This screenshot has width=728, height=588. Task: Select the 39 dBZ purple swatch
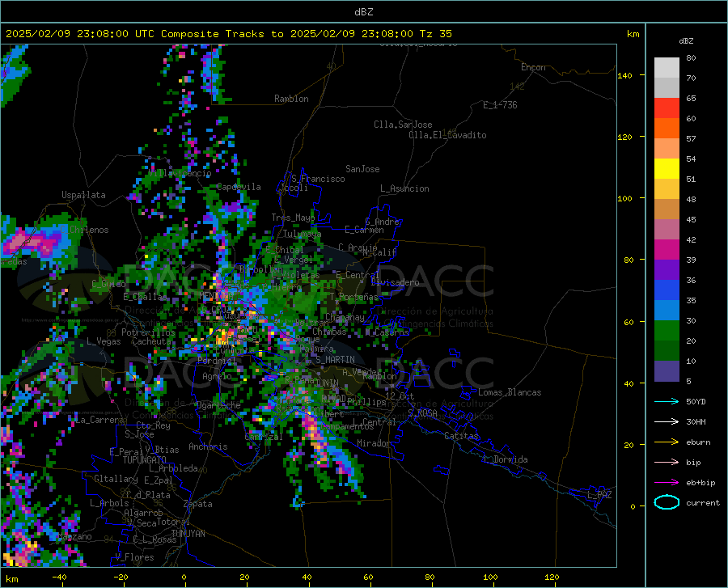(x=667, y=270)
